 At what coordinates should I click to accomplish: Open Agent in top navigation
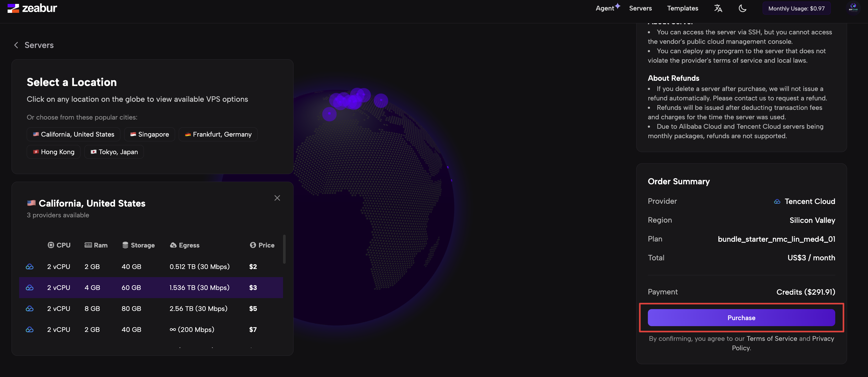pos(605,8)
